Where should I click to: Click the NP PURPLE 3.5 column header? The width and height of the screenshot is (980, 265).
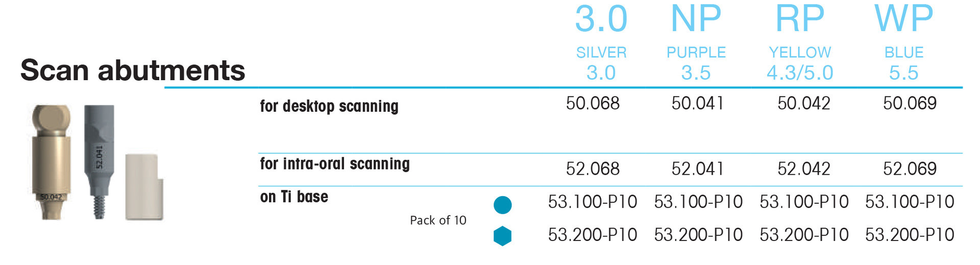point(696,42)
